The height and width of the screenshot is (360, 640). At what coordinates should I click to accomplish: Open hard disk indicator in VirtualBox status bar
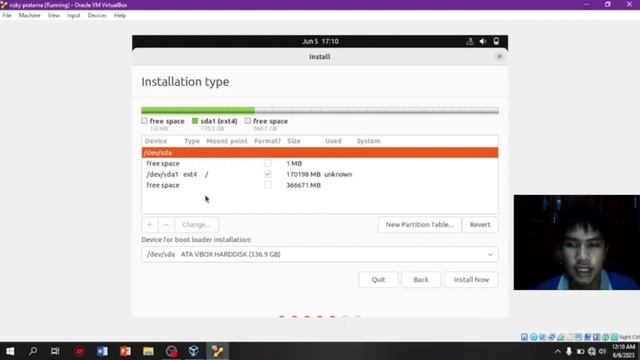tap(524, 337)
